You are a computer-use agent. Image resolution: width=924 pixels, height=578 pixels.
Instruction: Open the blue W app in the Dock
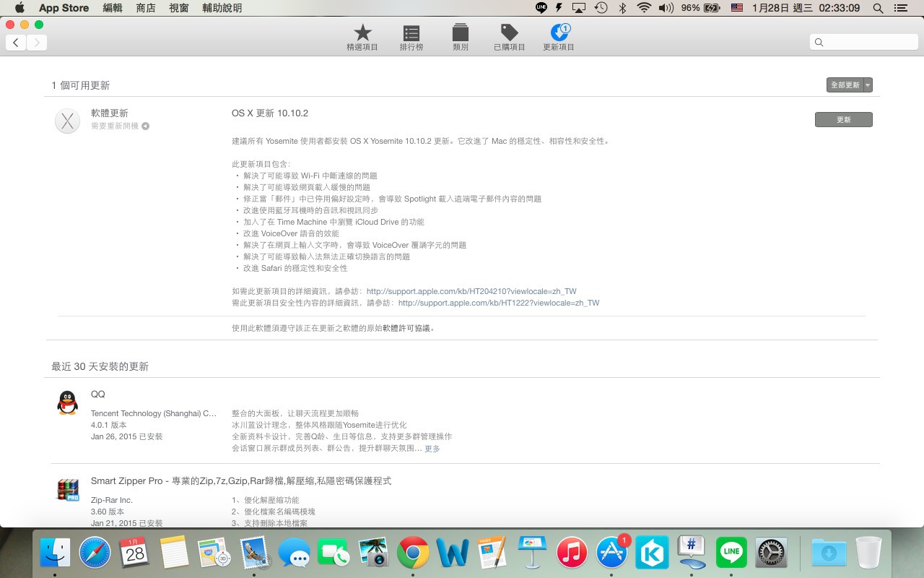click(x=453, y=553)
